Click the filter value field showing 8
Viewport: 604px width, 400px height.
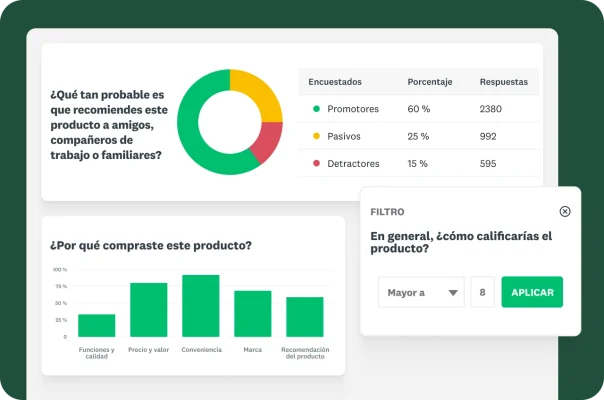point(482,292)
